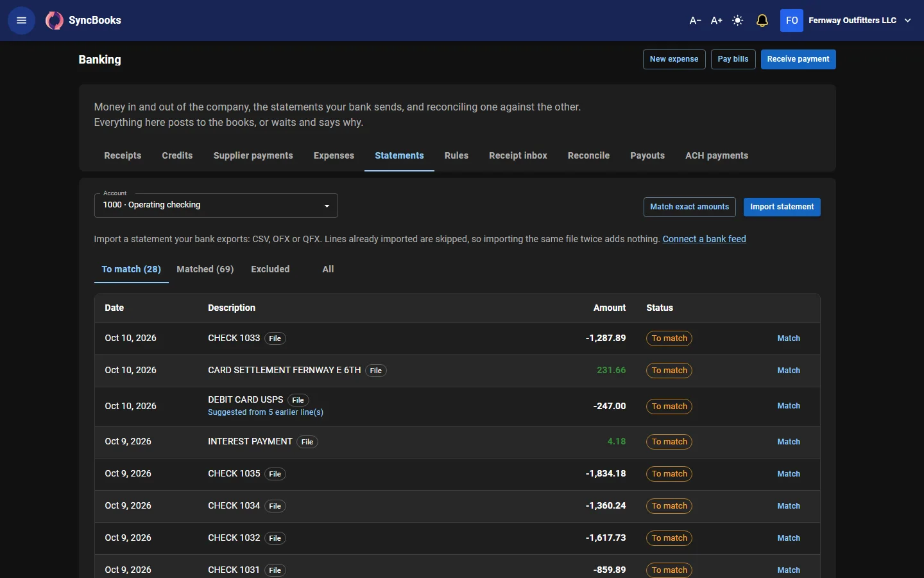This screenshot has height=578, width=924.
Task: Click the SyncBooks logo icon
Action: pyautogui.click(x=54, y=21)
